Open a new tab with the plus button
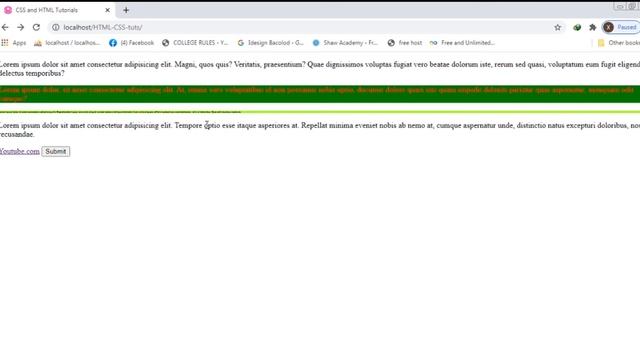This screenshot has height=360, width=640. tap(126, 10)
